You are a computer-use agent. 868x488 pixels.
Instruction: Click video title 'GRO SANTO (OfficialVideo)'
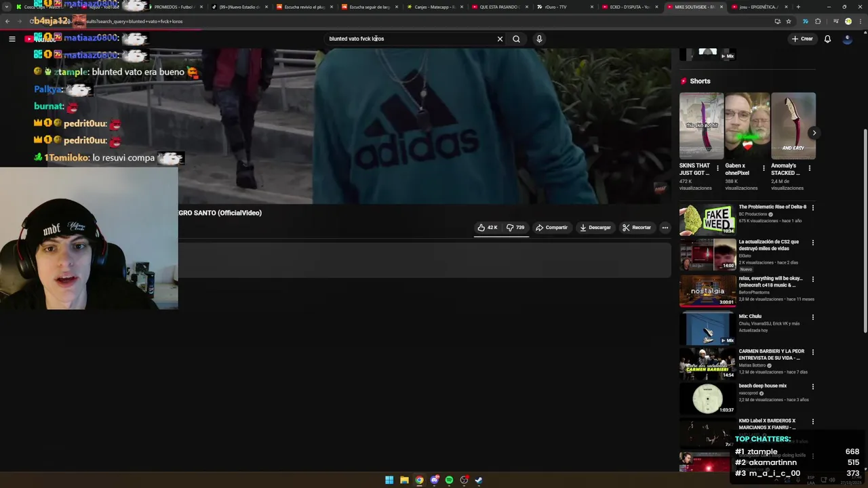click(220, 213)
